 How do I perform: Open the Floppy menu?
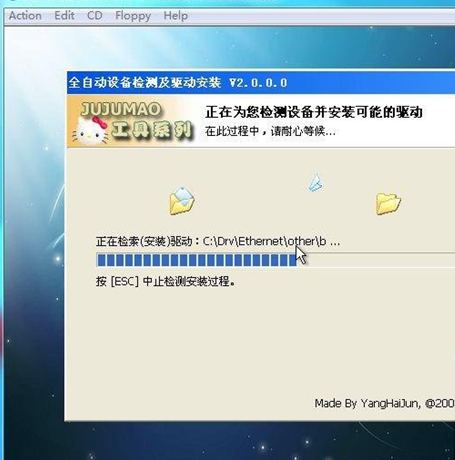133,16
